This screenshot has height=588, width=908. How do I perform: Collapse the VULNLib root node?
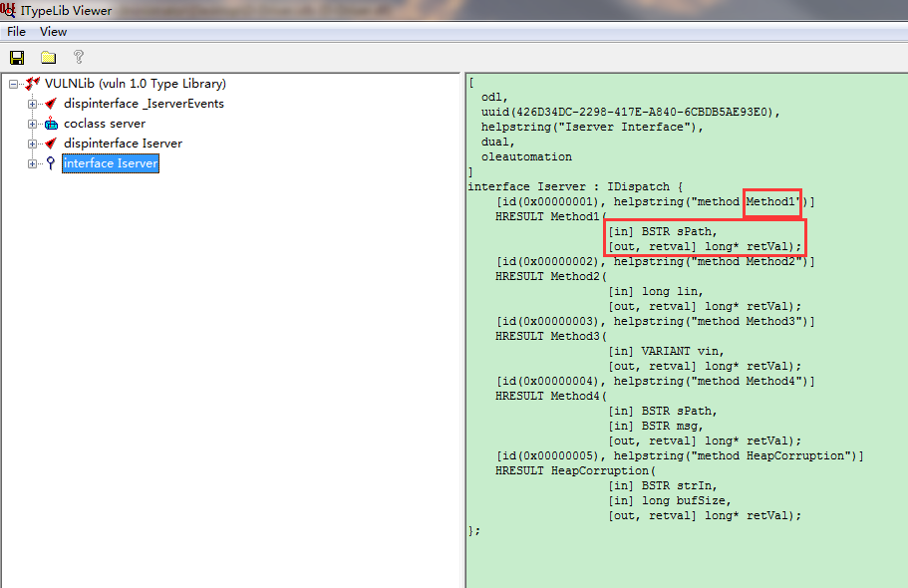pyautogui.click(x=14, y=83)
